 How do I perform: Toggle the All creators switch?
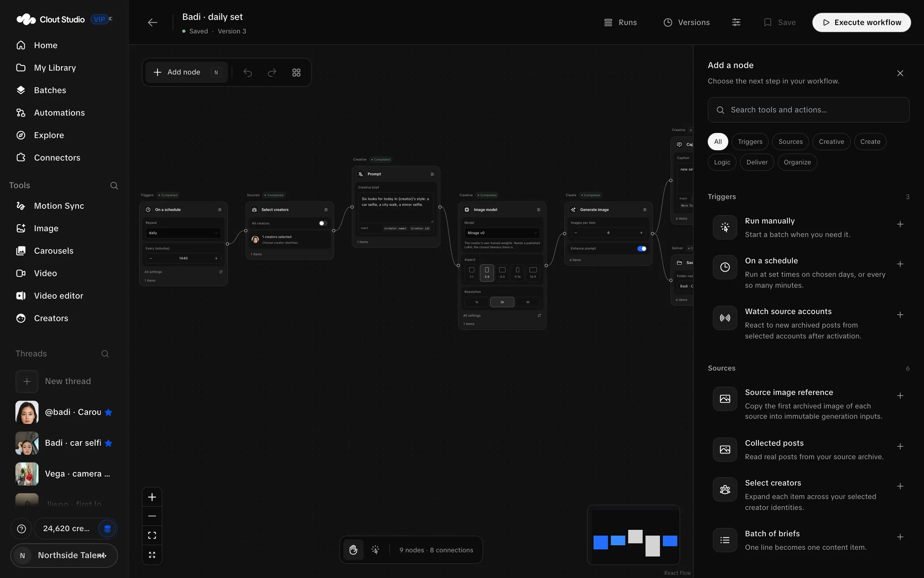323,223
